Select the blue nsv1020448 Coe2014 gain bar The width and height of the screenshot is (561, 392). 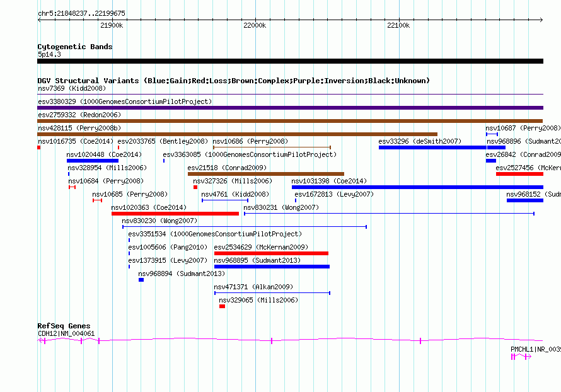[x=92, y=161]
